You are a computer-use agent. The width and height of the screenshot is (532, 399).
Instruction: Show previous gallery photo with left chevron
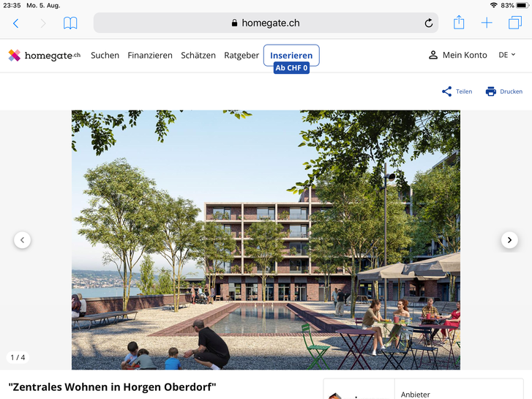point(23,240)
